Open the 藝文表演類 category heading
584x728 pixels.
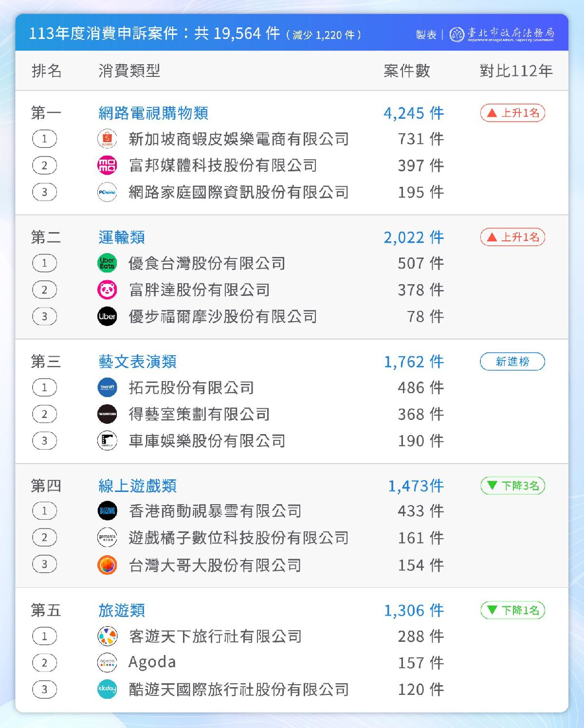[x=138, y=362]
